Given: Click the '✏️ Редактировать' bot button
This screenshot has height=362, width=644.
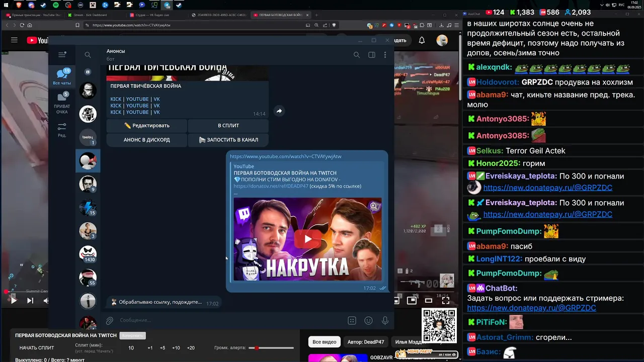Looking at the screenshot, I should (147, 126).
